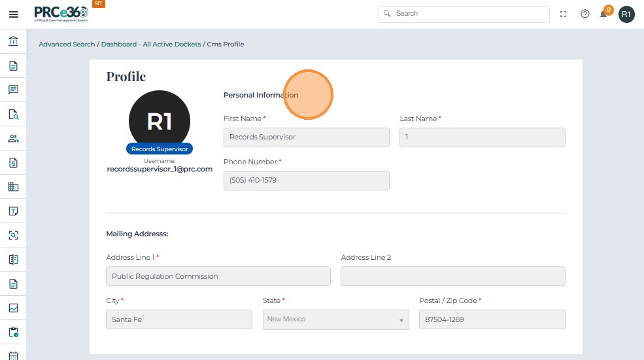Open Dashboard - All Active Dockets breadcrumb
This screenshot has height=360, width=644.
(x=151, y=45)
